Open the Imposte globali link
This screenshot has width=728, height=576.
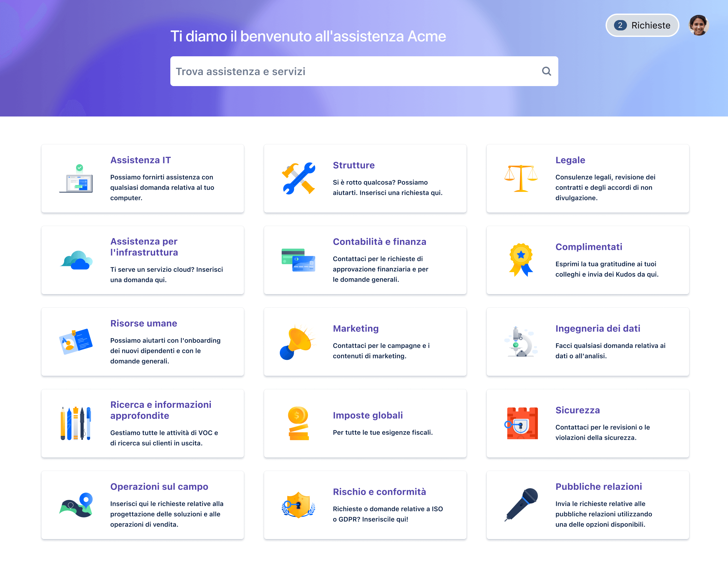tap(368, 415)
